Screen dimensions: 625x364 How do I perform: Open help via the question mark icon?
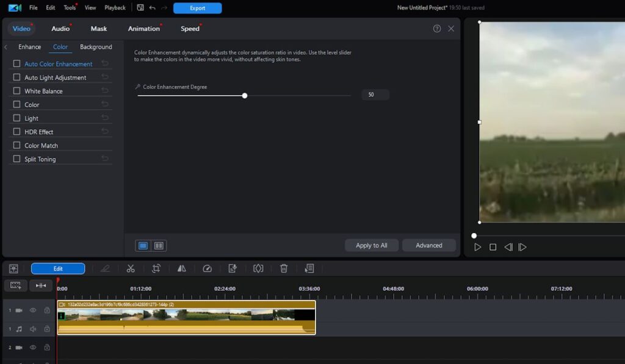tap(437, 29)
